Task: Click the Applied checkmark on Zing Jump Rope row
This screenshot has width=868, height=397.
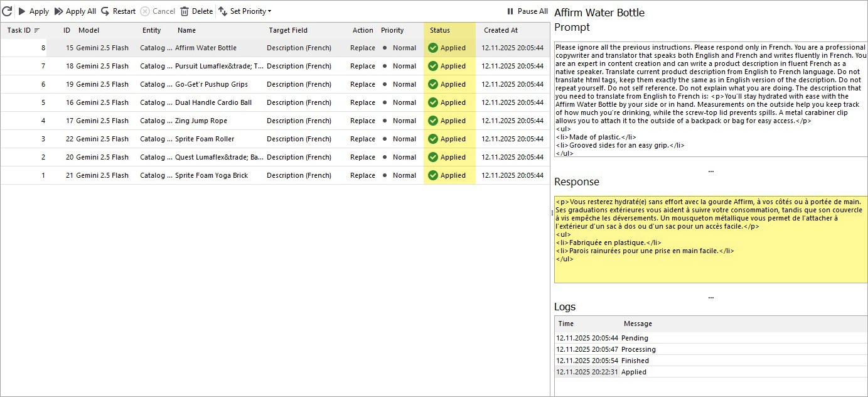Action: tap(433, 121)
